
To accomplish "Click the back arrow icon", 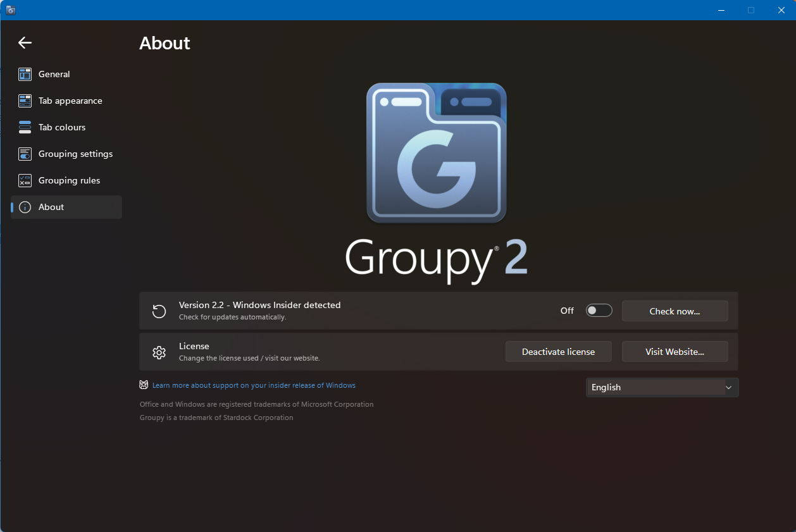I will (25, 42).
